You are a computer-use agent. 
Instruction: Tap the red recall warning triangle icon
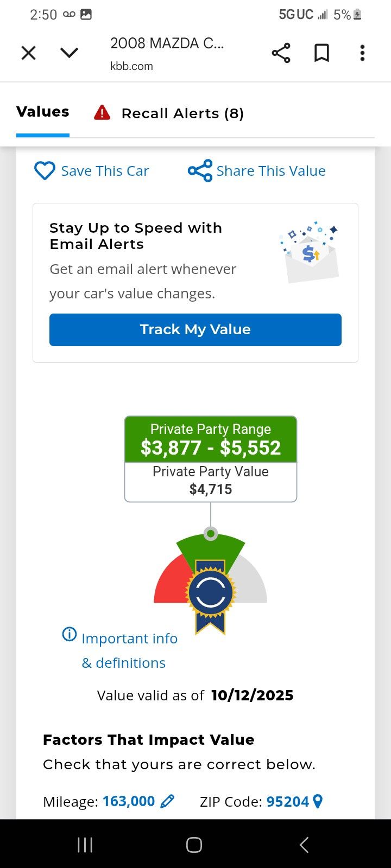102,113
